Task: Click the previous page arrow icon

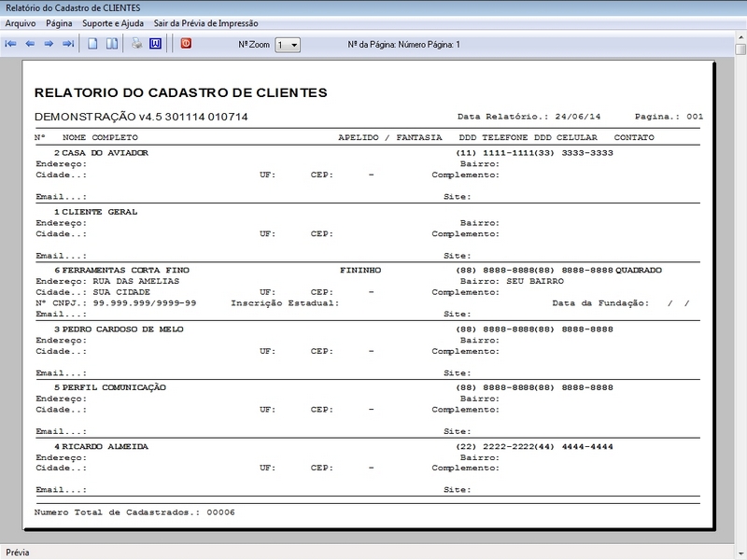Action: pyautogui.click(x=30, y=44)
